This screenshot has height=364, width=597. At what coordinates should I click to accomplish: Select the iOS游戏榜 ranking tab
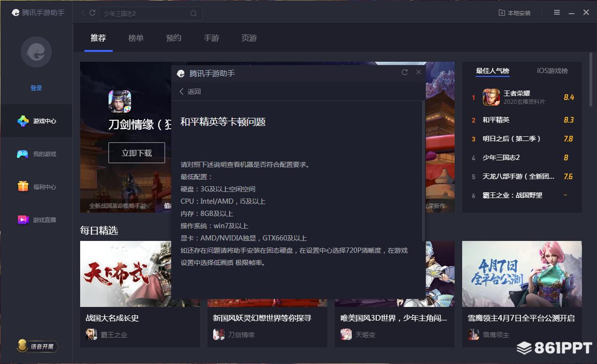pos(552,71)
